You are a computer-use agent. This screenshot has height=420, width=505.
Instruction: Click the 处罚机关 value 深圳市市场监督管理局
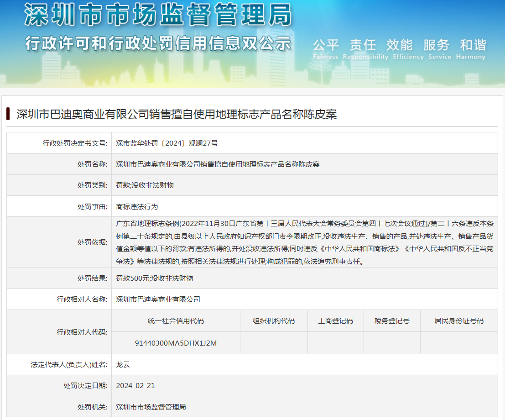(x=151, y=407)
